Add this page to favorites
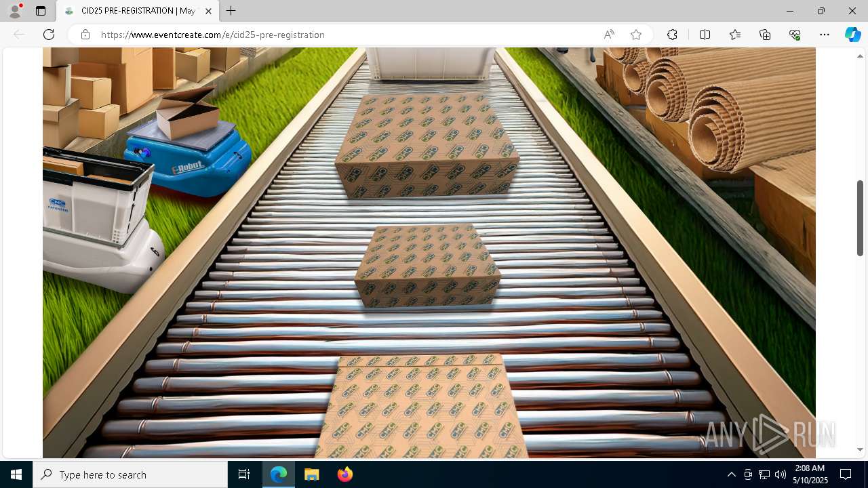The image size is (868, 488). pos(636,35)
